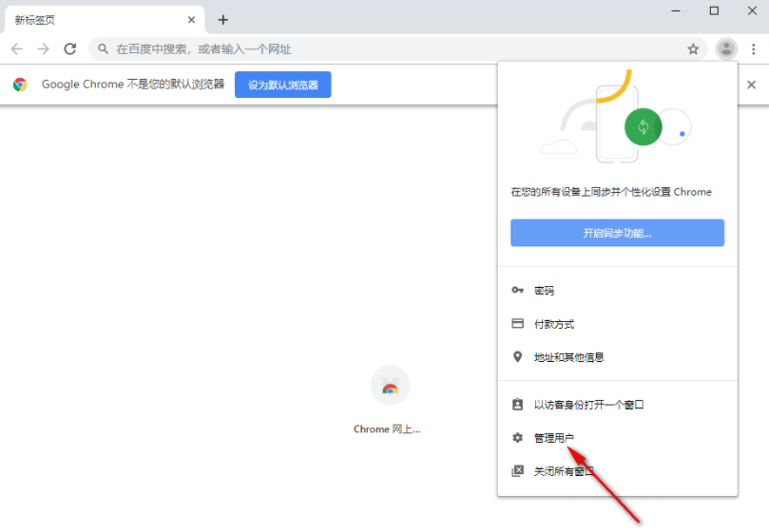This screenshot has height=532, width=769.
Task: Click the Google Chrome 不是您的默认浏览器 text
Action: [x=133, y=85]
